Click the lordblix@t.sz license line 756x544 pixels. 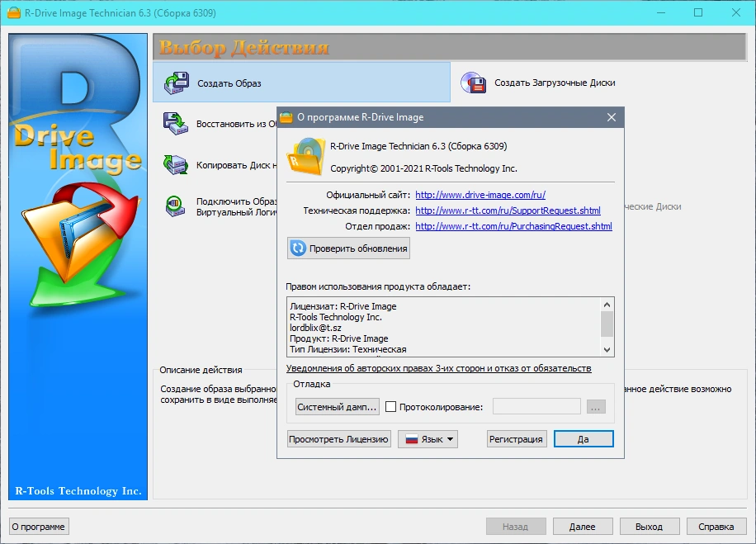[x=315, y=328]
